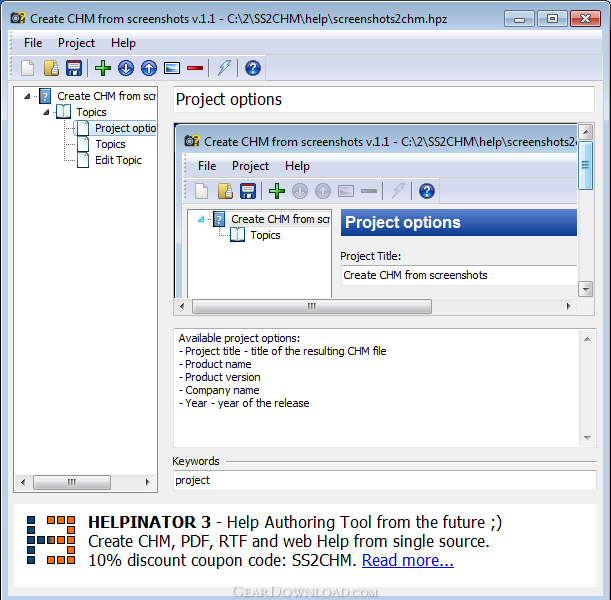Click the HELPINATOR 3 logo
This screenshot has height=600, width=611.
(51, 540)
